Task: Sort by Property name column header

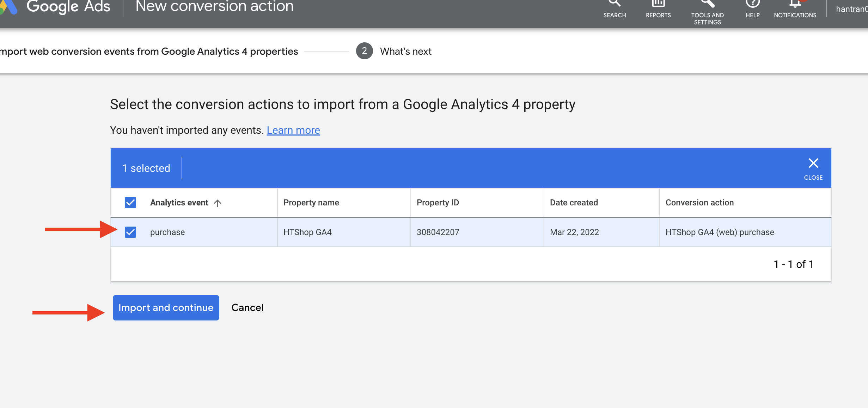Action: pyautogui.click(x=311, y=203)
